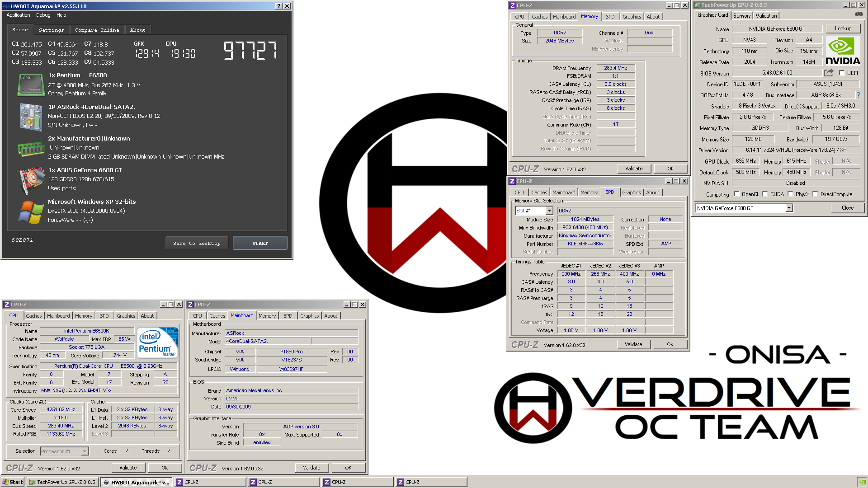Enable the CUDA checkbox
Image resolution: width=868 pixels, height=488 pixels.
coord(765,194)
